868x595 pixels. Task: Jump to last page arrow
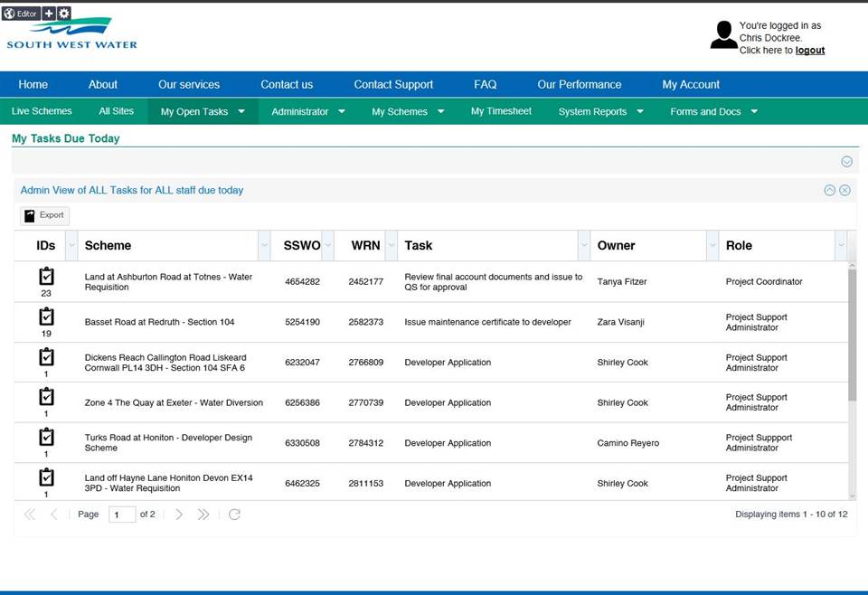click(x=203, y=515)
